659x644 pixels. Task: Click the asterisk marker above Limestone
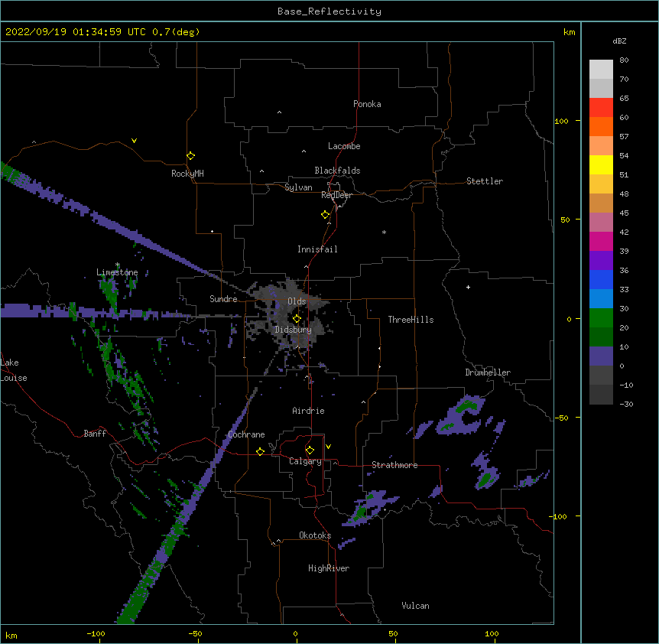click(x=118, y=265)
